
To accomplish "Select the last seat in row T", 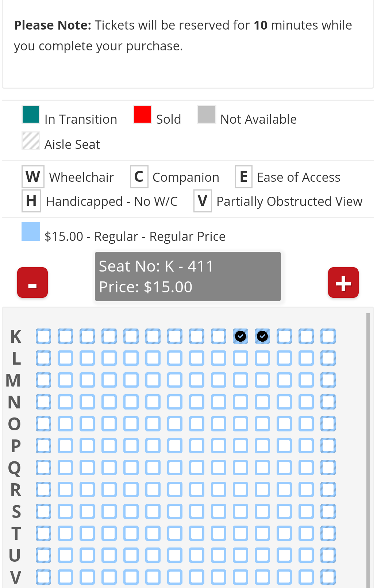I will (328, 533).
